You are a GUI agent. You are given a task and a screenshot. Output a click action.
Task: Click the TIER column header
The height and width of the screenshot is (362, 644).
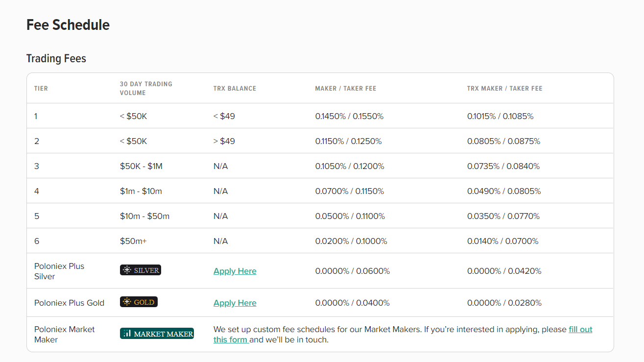(x=41, y=89)
